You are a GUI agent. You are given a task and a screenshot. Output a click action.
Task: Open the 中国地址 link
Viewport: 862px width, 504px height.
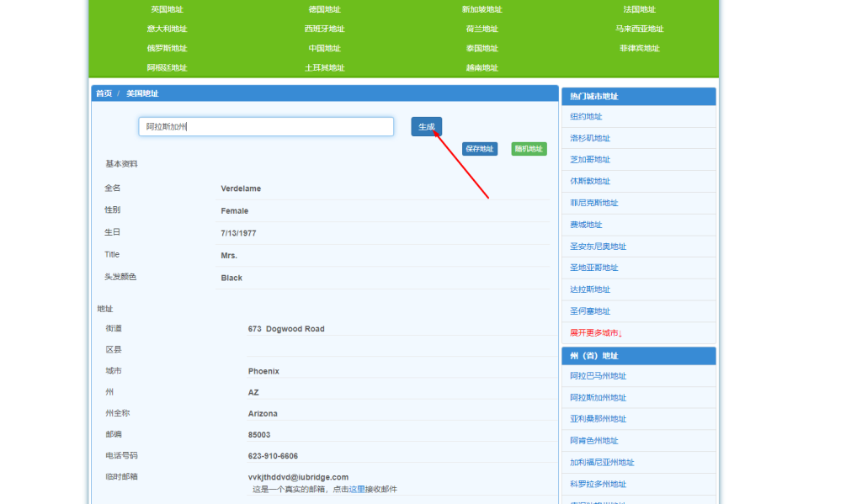coord(324,48)
